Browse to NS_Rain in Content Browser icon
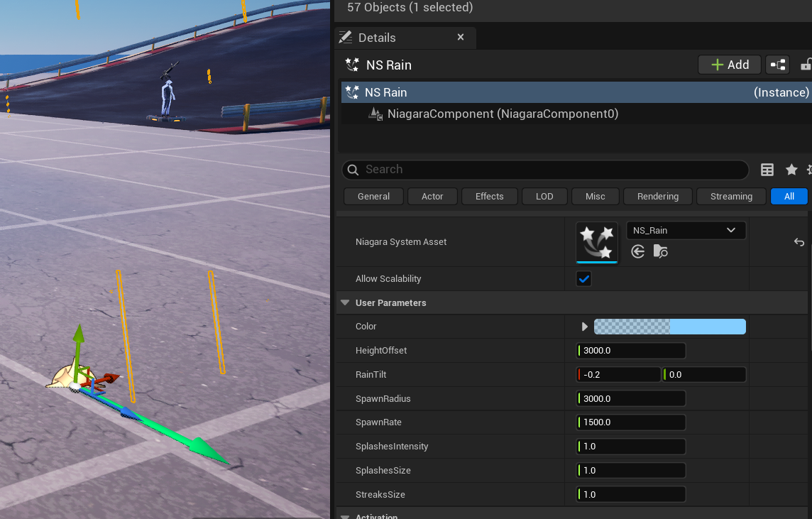 (660, 252)
